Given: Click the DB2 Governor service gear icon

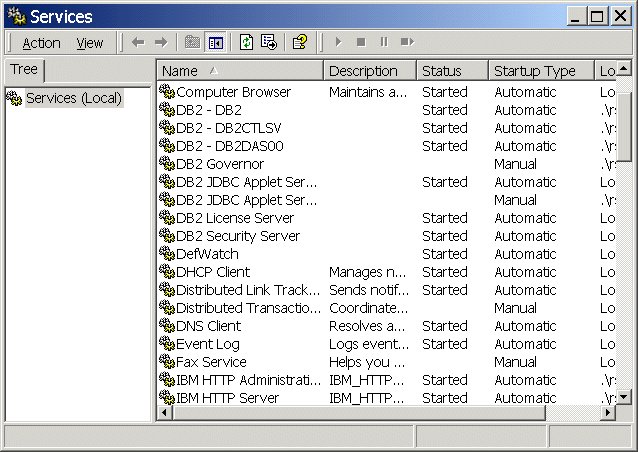Looking at the screenshot, I should [167, 164].
